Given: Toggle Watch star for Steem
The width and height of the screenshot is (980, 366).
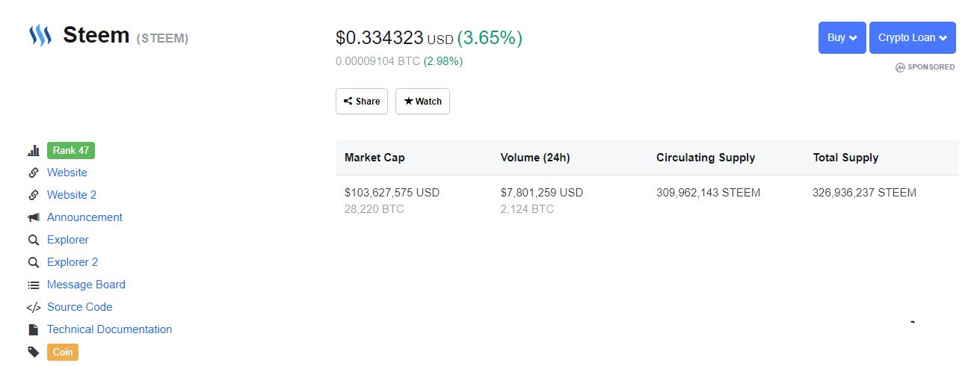Looking at the screenshot, I should point(422,102).
